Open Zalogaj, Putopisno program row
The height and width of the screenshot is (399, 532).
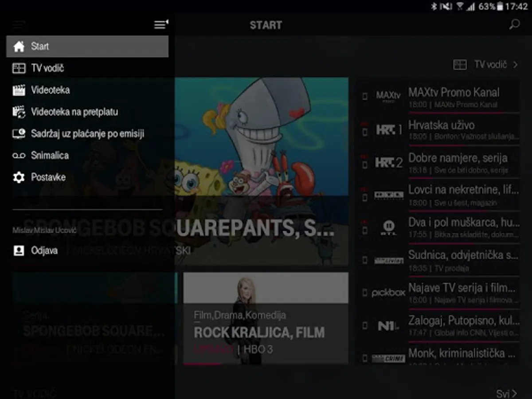(439, 325)
